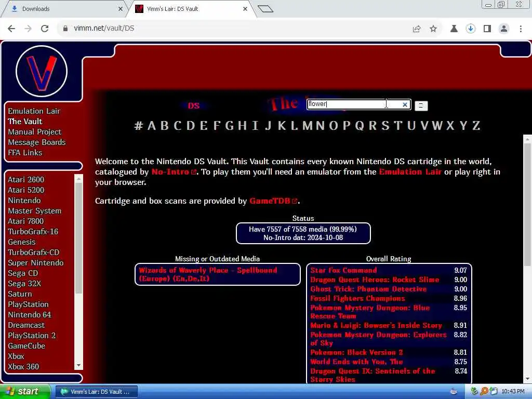Click system list scroll down arrow
Screen dimensions: 532x399
(x=78, y=365)
